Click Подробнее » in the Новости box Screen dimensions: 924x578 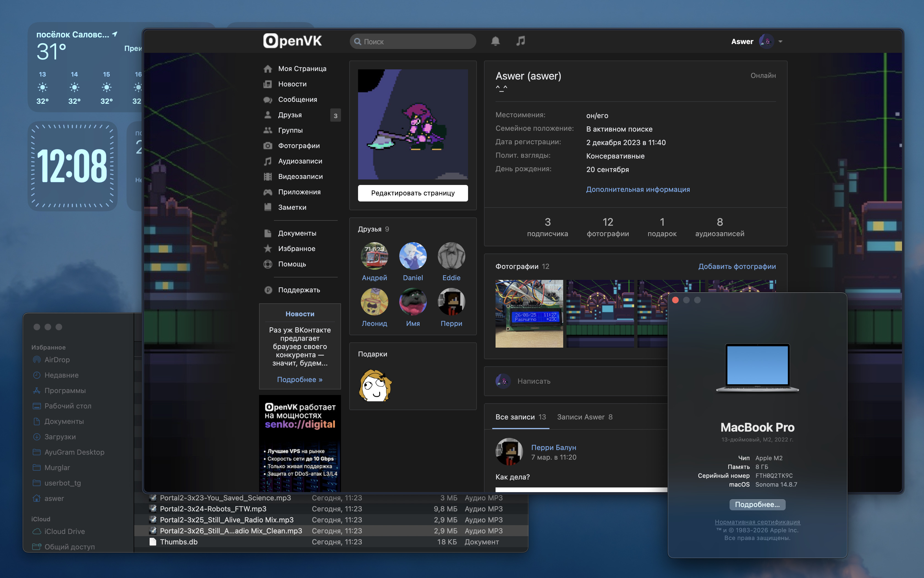300,380
